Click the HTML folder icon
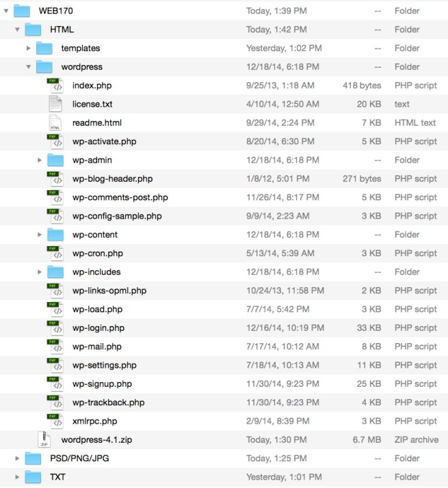Viewport: 448px width, 488px height. pyautogui.click(x=33, y=29)
